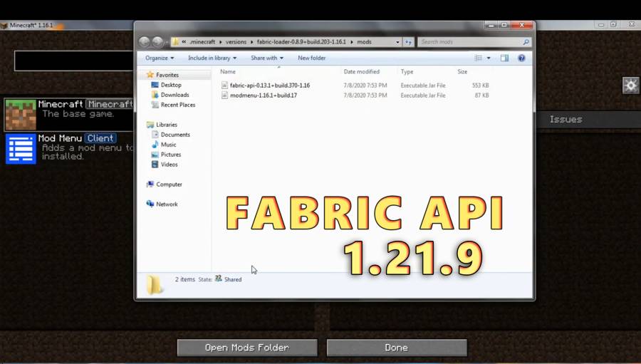Go back using Explorer Back arrow
The height and width of the screenshot is (364, 641).
point(144,42)
